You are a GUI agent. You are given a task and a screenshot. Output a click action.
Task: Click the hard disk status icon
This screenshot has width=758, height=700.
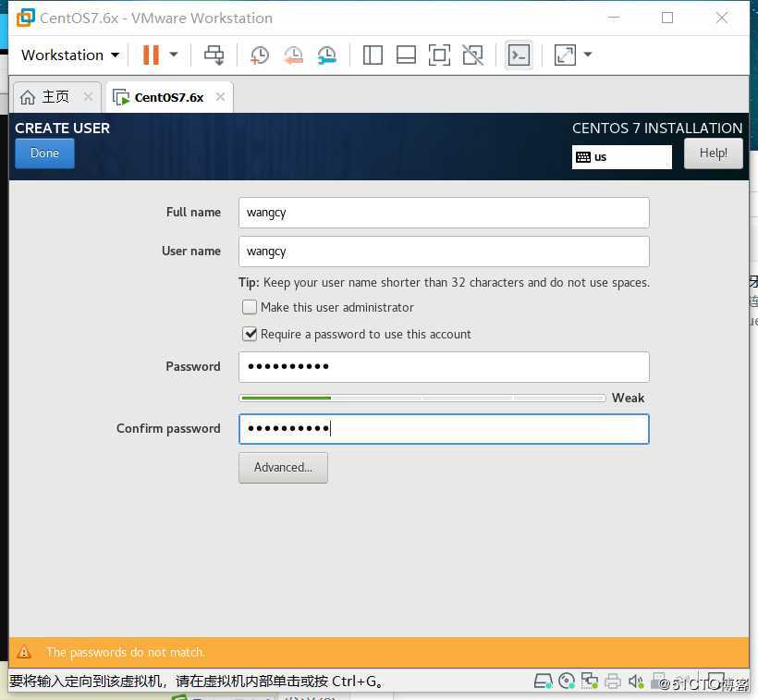[x=543, y=682]
